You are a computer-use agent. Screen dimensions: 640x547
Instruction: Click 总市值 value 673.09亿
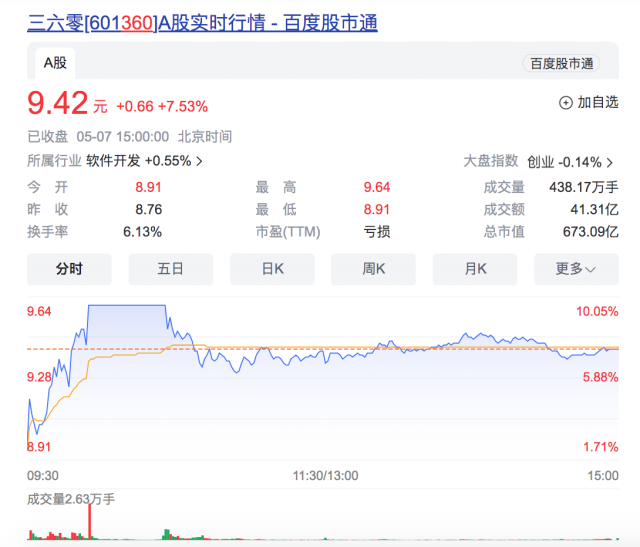[x=591, y=232]
